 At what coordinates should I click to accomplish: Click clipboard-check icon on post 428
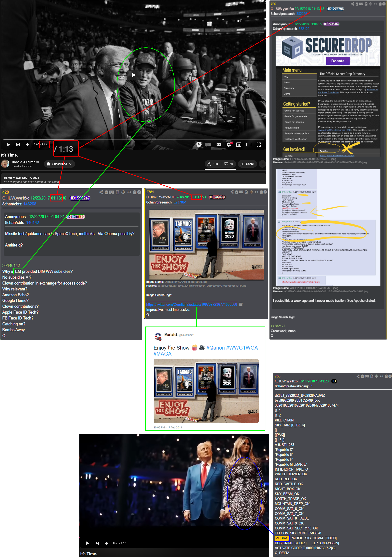click(106, 192)
